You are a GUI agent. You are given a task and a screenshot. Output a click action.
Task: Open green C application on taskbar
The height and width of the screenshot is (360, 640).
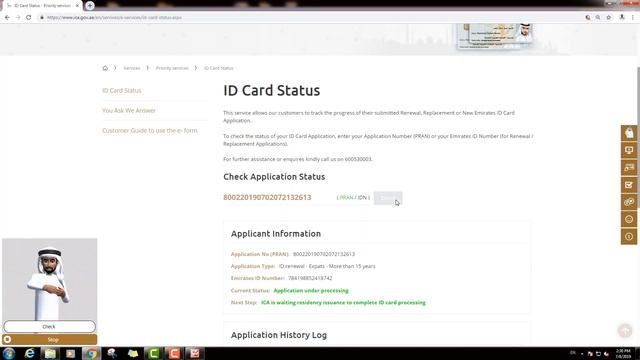click(153, 353)
